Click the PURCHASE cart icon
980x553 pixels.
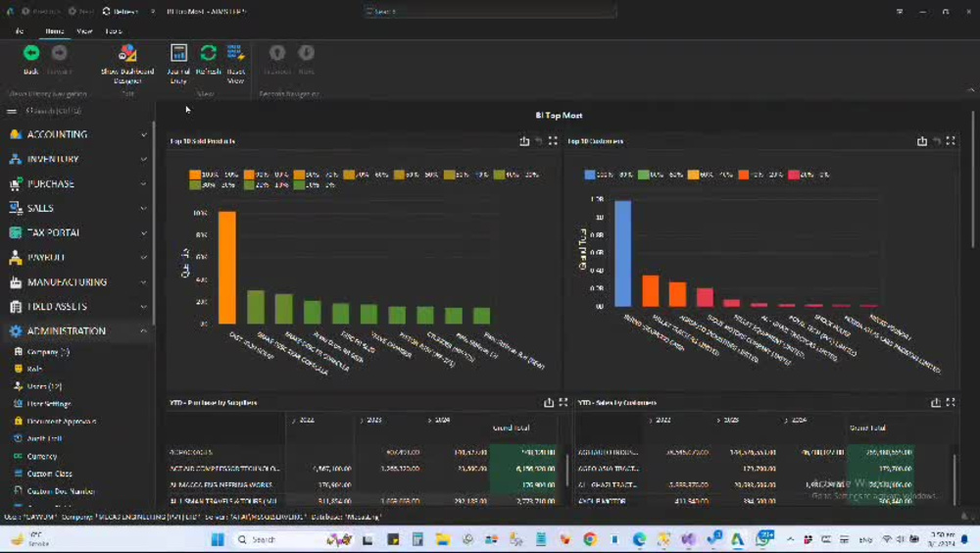16,184
